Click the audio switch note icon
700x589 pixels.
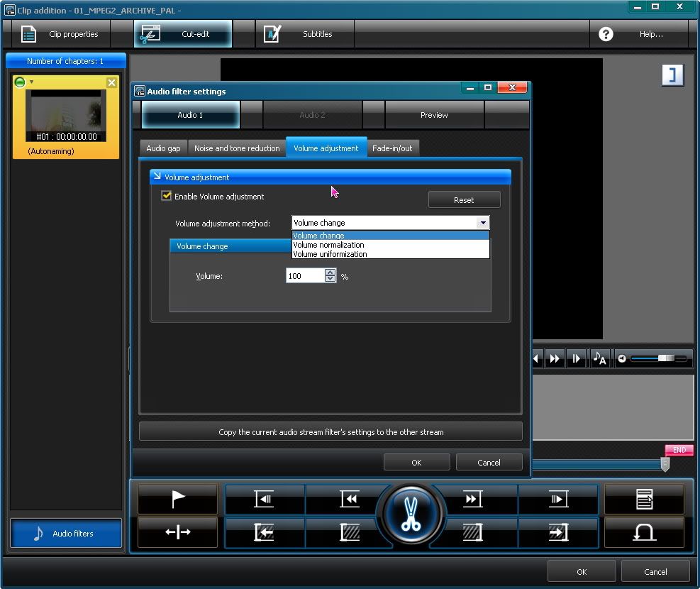(599, 358)
